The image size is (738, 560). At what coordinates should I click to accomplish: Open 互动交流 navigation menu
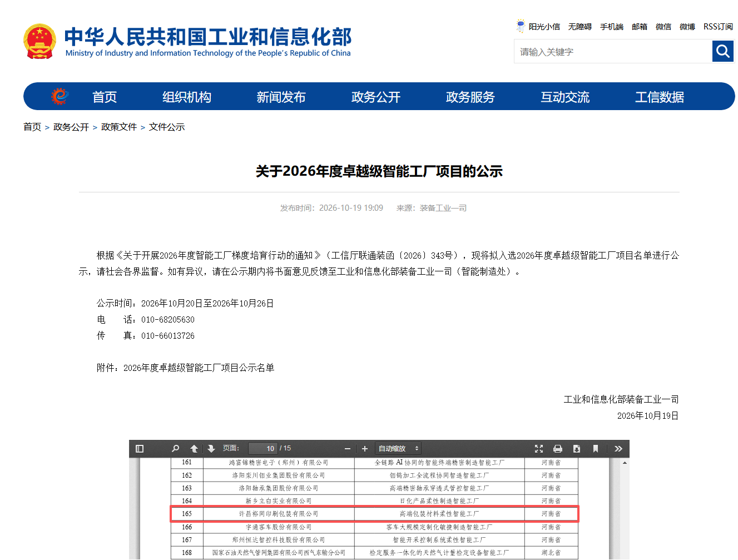(565, 97)
